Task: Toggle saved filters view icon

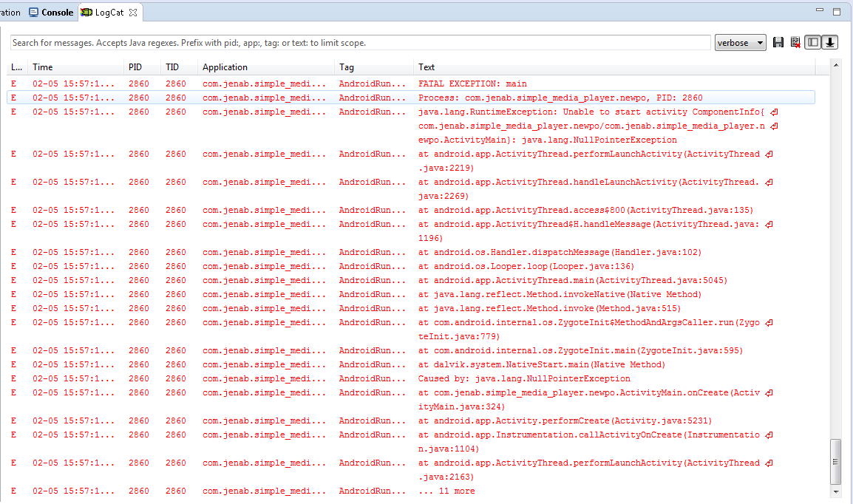Action: [x=813, y=42]
